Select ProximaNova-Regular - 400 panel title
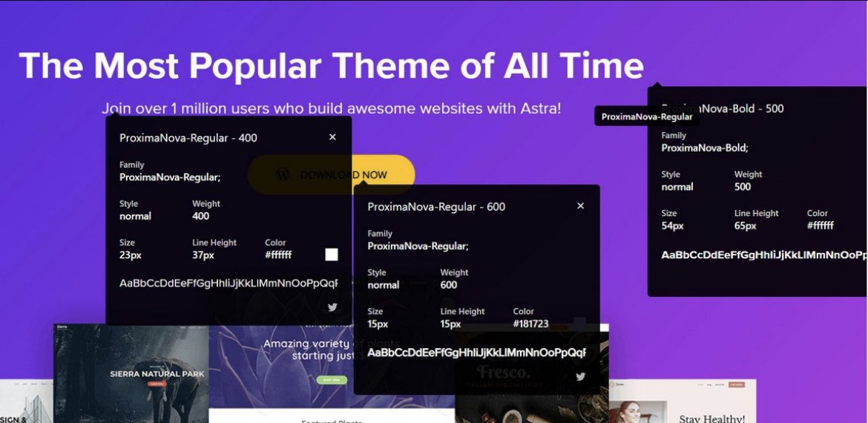The image size is (868, 423). coord(188,138)
